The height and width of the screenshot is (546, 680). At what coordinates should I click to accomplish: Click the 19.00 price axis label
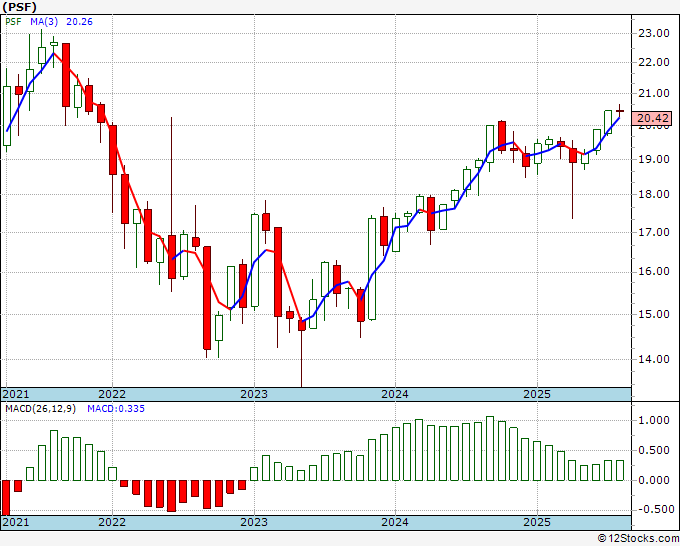click(x=654, y=159)
